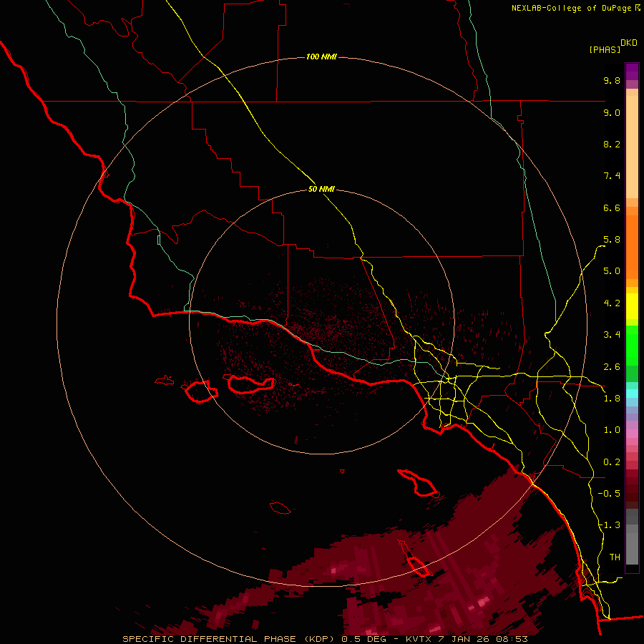The width and height of the screenshot is (644, 644).
Task: Select the pink band of the color scale
Action: 632,434
